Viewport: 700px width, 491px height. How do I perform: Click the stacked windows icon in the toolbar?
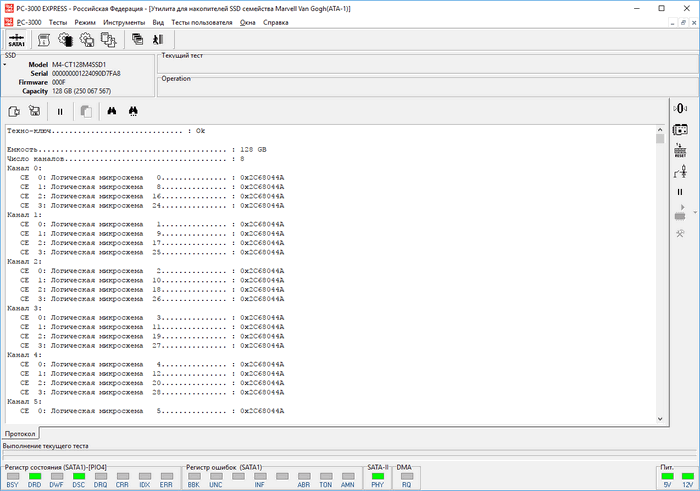[x=136, y=38]
